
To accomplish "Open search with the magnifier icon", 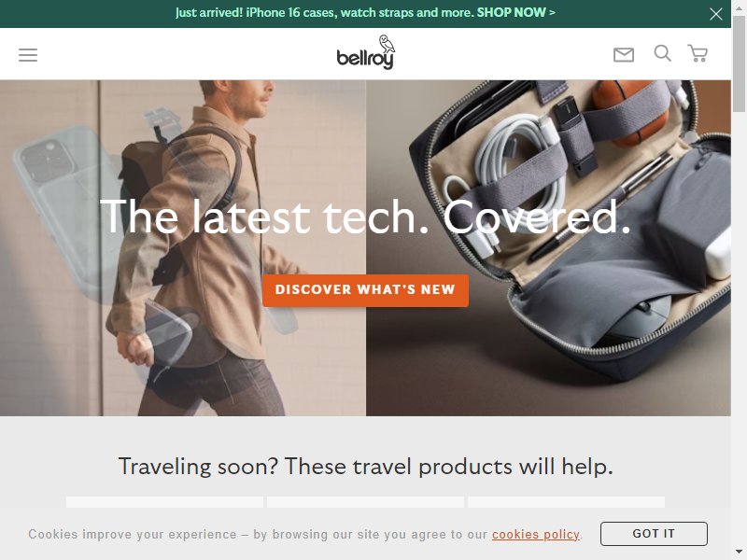I will click(662, 53).
